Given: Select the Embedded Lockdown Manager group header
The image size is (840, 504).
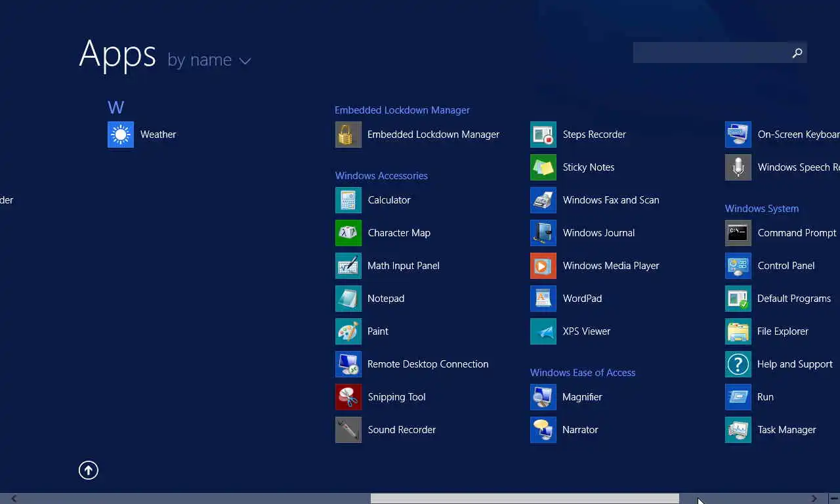Looking at the screenshot, I should click(x=402, y=110).
